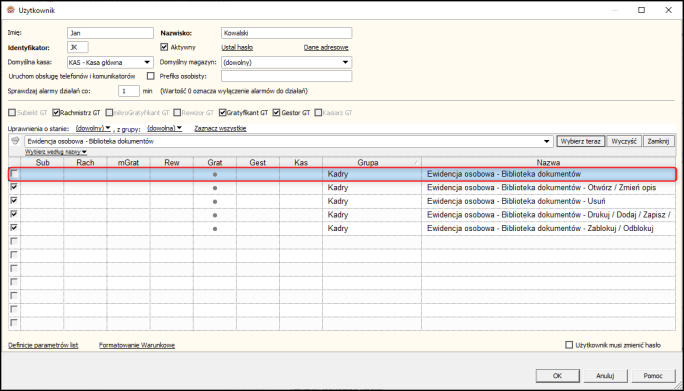This screenshot has height=391, width=684.
Task: Click the Wybierz teraz button
Action: 581,141
